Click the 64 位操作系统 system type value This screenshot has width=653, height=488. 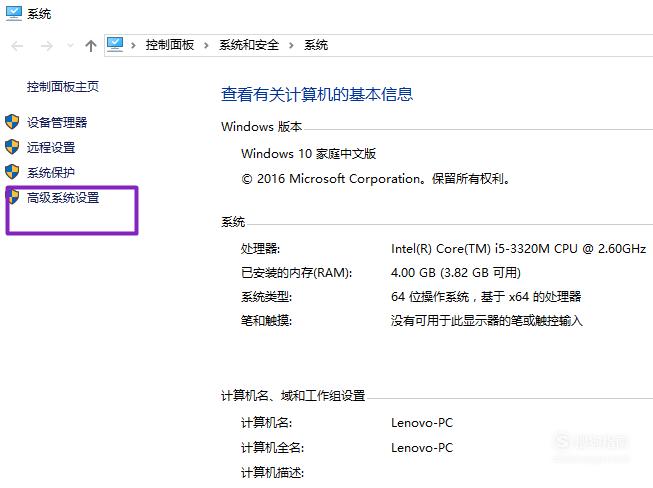click(x=486, y=297)
